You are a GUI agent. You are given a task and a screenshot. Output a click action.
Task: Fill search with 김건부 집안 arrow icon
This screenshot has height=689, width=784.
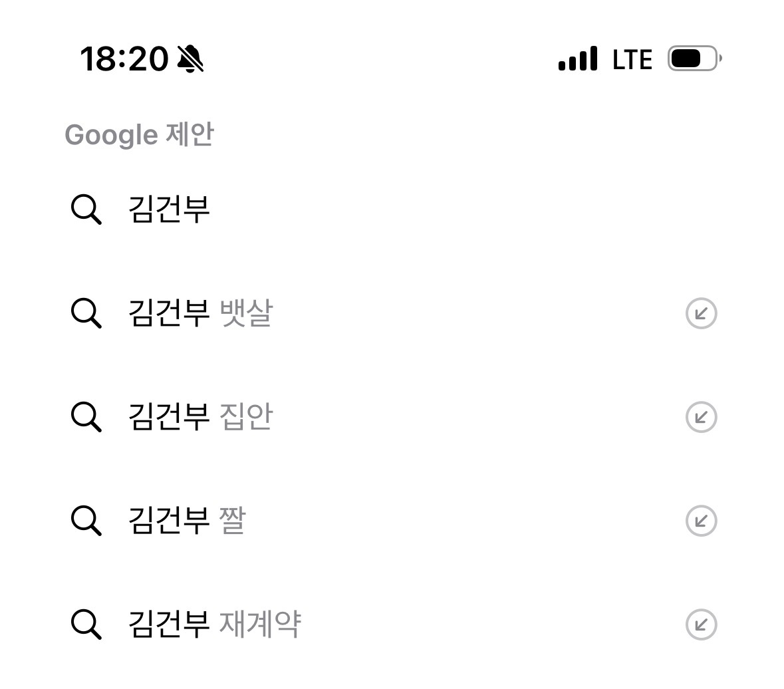click(701, 417)
